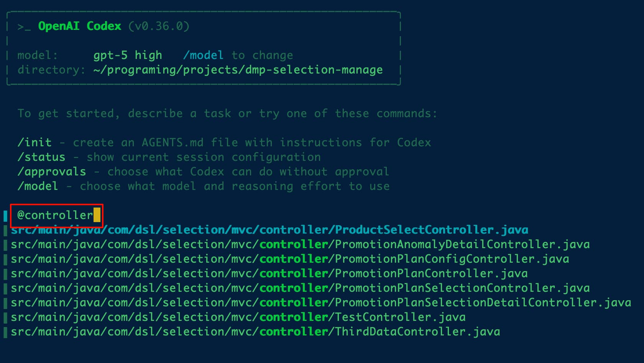Select PromotionPlanSelectionController.java entry
This screenshot has width=644, height=363.
[300, 288]
